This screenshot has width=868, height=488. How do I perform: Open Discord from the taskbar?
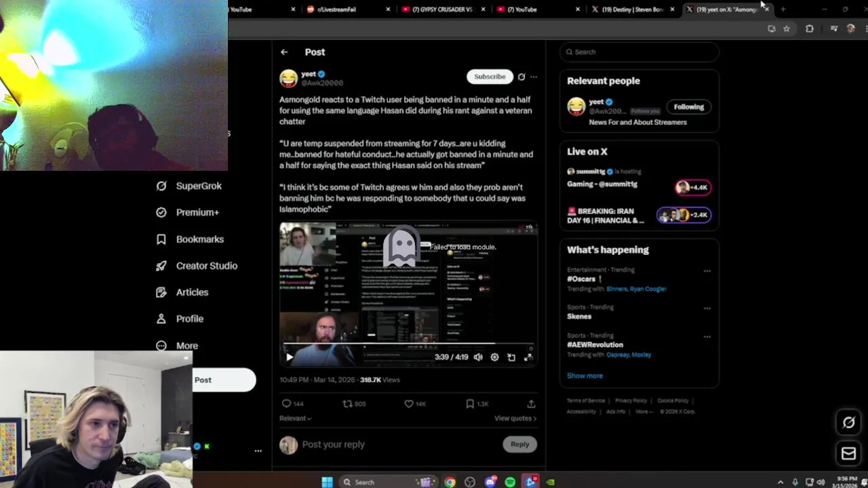pos(490,482)
